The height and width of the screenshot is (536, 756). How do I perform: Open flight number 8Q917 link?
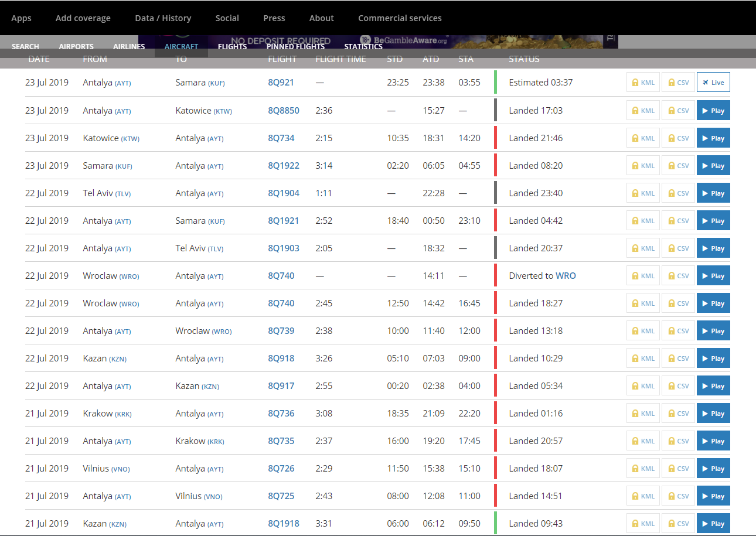tap(281, 386)
